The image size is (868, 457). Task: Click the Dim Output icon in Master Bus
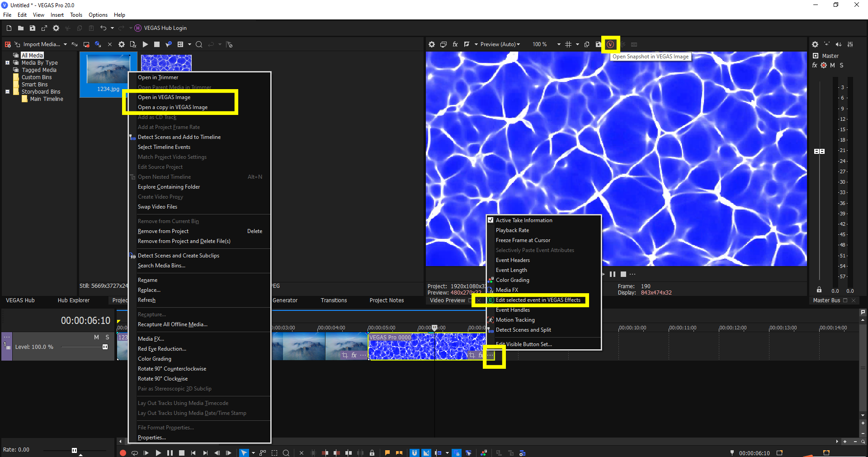point(839,44)
